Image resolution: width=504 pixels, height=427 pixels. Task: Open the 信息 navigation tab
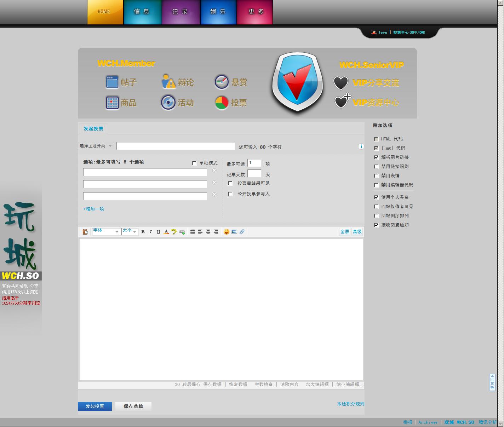(142, 12)
